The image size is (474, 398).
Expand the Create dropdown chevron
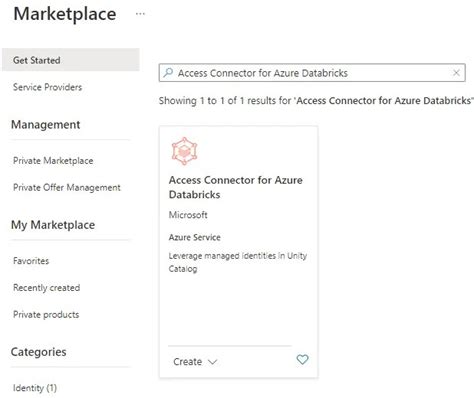tap(212, 362)
